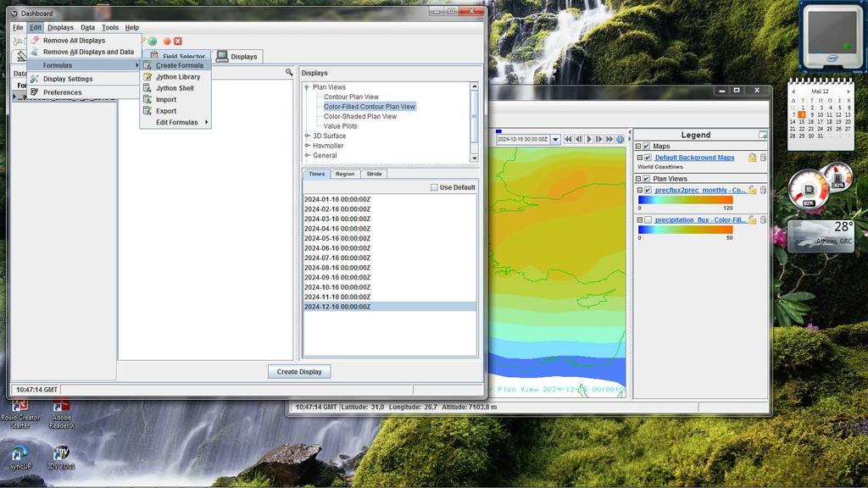Open Adobe Reader X desktop shortcut

[x=61, y=413]
